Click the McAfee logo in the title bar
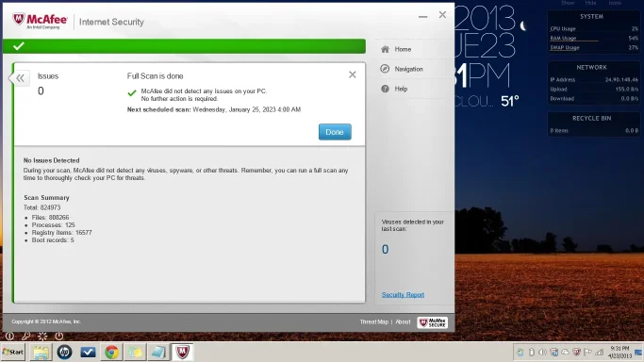This screenshot has height=362, width=644. (40, 22)
